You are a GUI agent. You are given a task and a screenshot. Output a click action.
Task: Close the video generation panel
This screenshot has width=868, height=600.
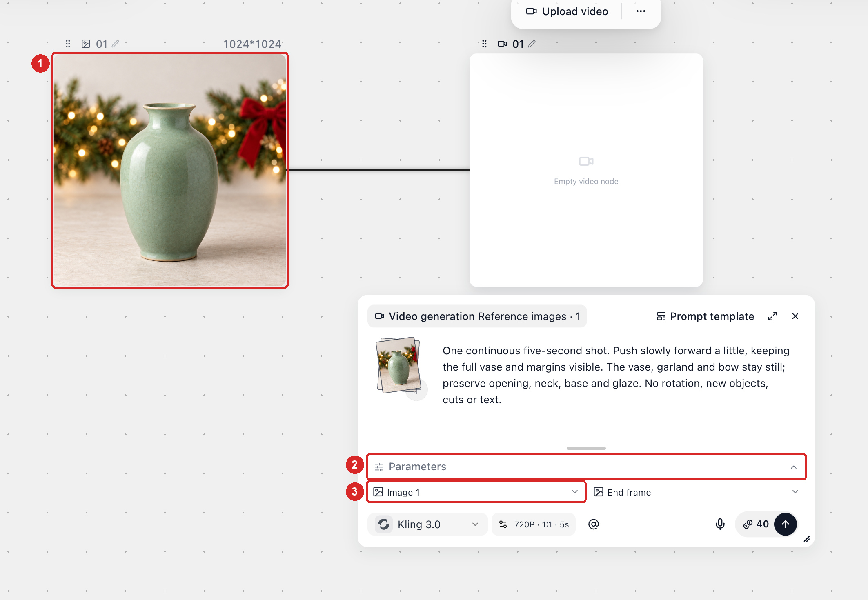[x=795, y=316]
